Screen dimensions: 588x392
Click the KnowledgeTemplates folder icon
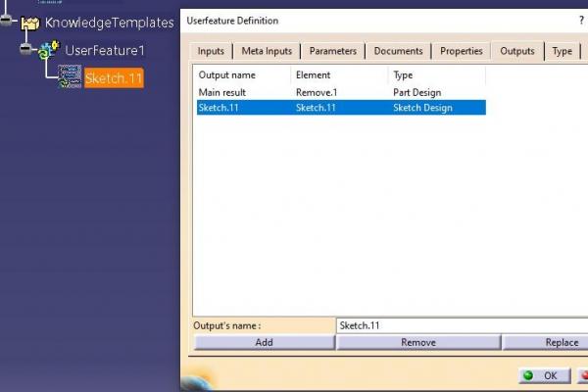pos(30,22)
